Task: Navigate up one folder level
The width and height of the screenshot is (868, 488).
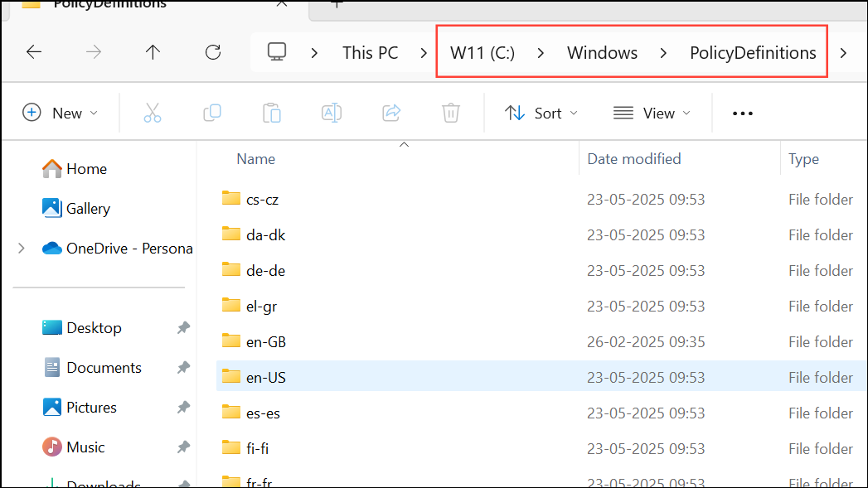Action: click(x=153, y=52)
